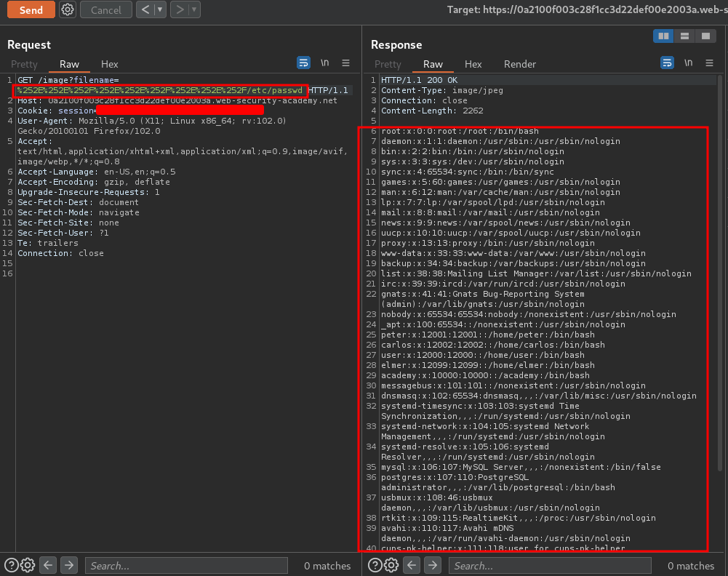Click the root:x:0:0 passwd entry
The height and width of the screenshot is (576, 728).
tap(460, 132)
